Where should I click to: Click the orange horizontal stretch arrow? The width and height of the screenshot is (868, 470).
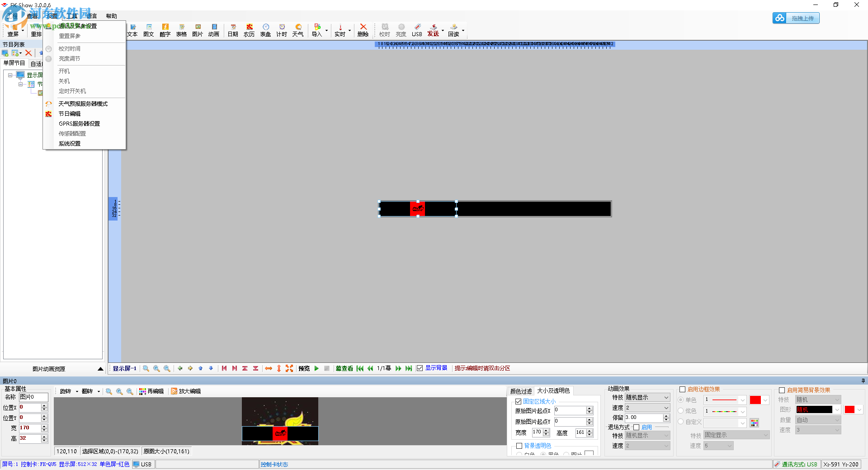click(269, 368)
